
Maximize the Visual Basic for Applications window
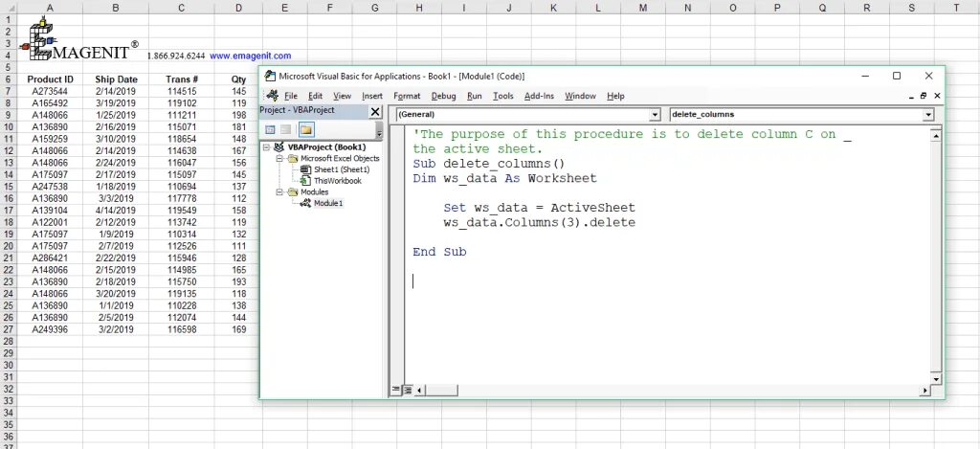pos(896,76)
